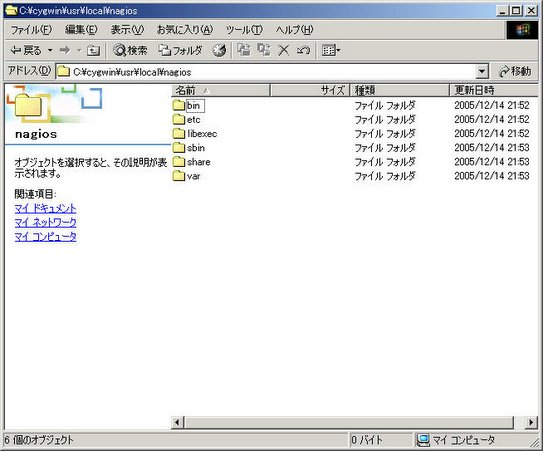Screen dimensions: 543x451
Task: Click the マイ ネットワーク link
Action: [x=45, y=222]
